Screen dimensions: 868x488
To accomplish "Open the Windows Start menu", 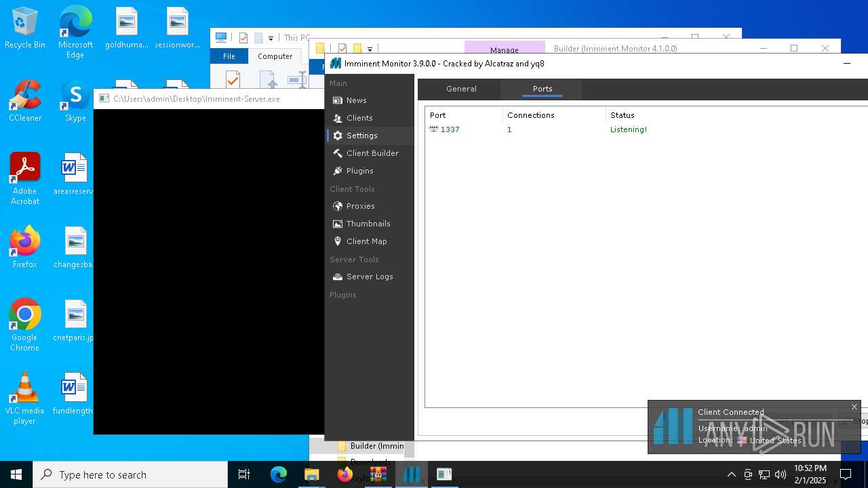I will 16,474.
